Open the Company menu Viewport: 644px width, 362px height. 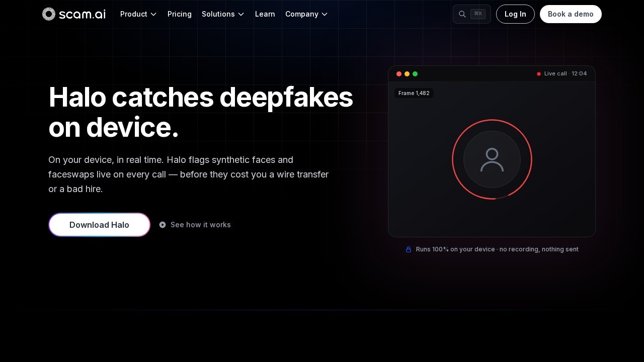(306, 14)
